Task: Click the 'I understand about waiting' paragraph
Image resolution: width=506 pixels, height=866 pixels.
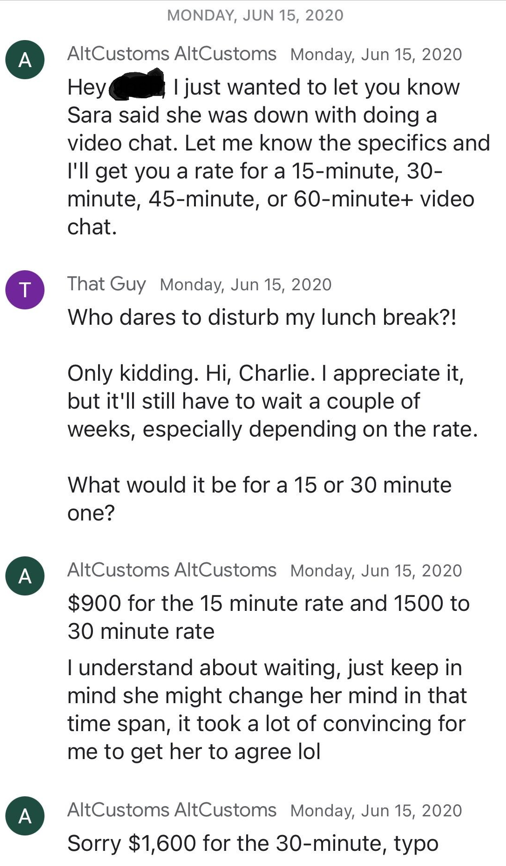Action: click(x=267, y=710)
